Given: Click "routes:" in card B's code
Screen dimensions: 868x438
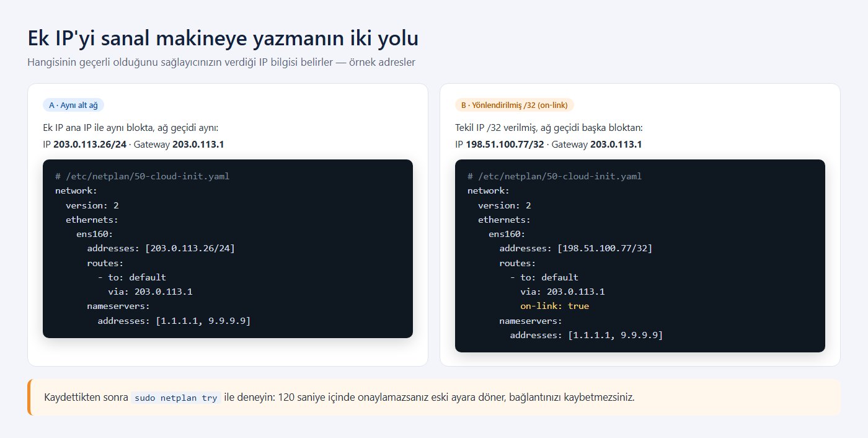Looking at the screenshot, I should point(518,263).
